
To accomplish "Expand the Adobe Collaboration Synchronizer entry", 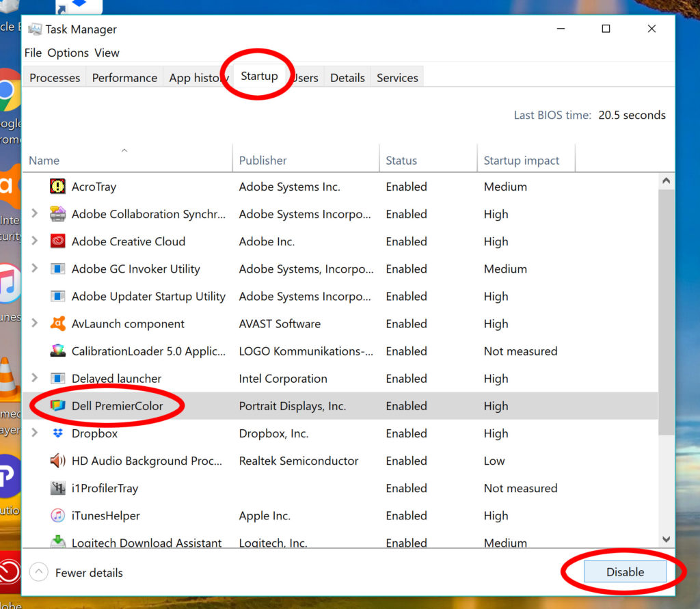I will 35,214.
